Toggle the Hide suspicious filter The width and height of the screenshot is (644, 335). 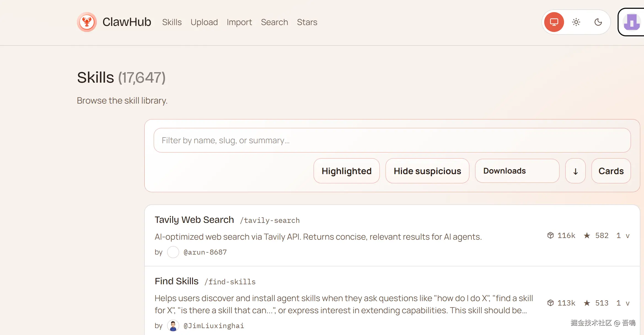(427, 171)
